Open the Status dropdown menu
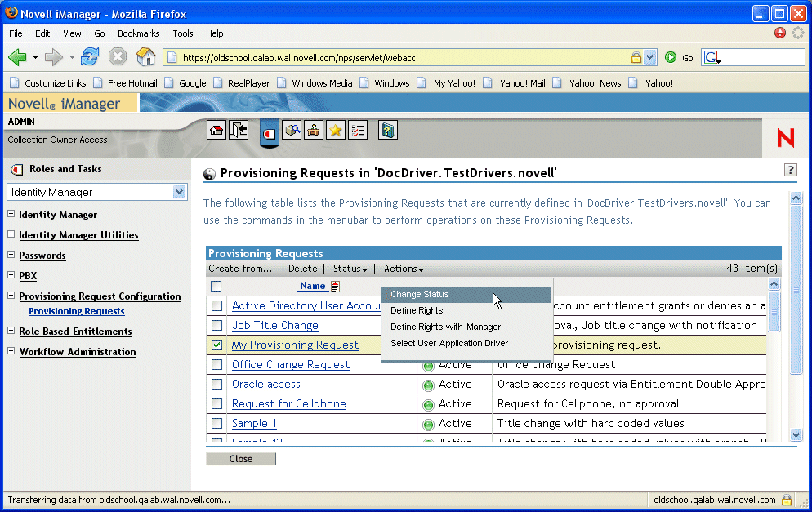Image resolution: width=812 pixels, height=512 pixels. coord(350,269)
